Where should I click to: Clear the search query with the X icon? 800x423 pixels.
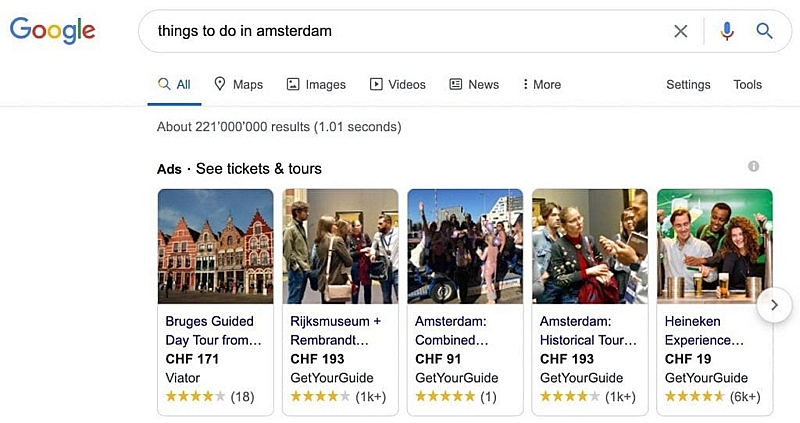[681, 31]
